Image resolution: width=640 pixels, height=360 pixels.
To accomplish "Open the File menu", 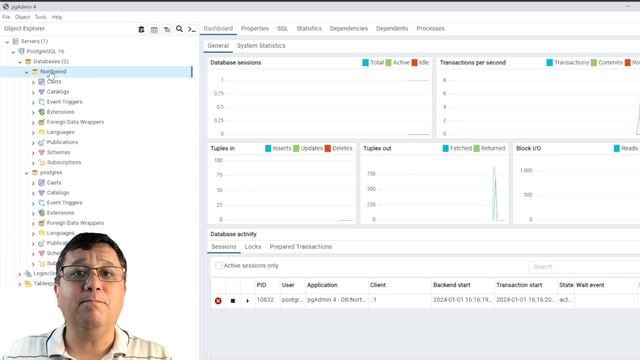I will [6, 17].
